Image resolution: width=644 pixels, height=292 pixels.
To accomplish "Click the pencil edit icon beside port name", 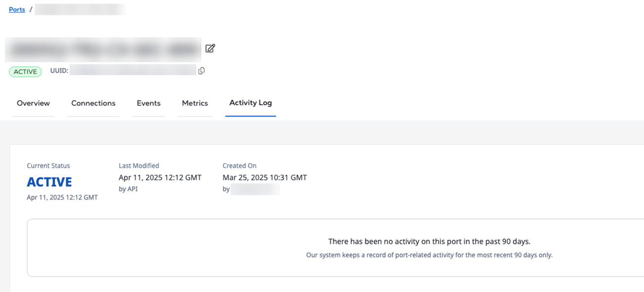I will (x=211, y=48).
